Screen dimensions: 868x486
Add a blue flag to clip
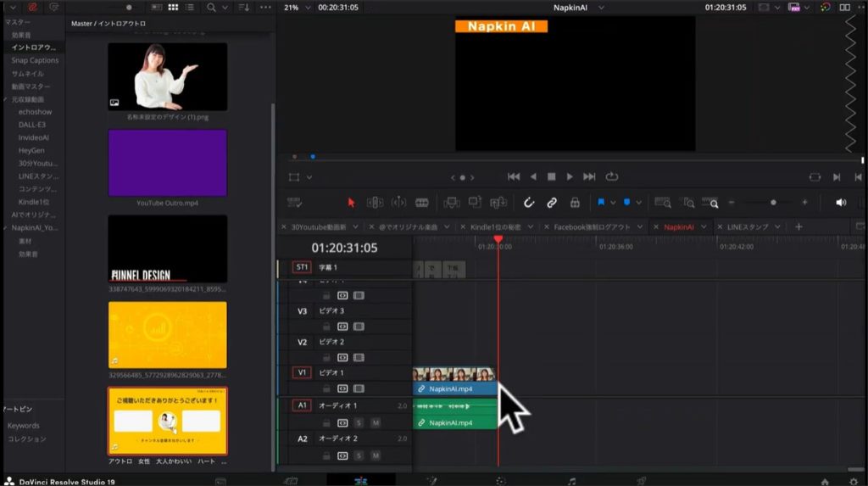601,203
